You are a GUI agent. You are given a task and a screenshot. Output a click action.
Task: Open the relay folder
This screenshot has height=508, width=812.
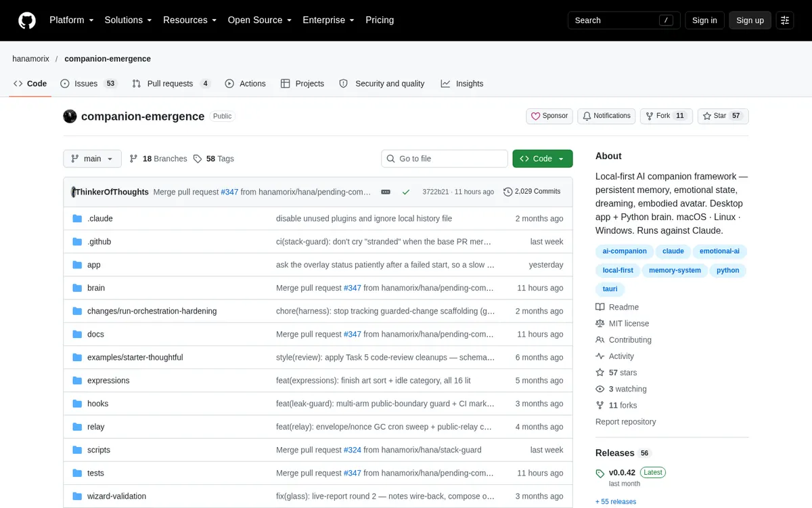(96, 427)
